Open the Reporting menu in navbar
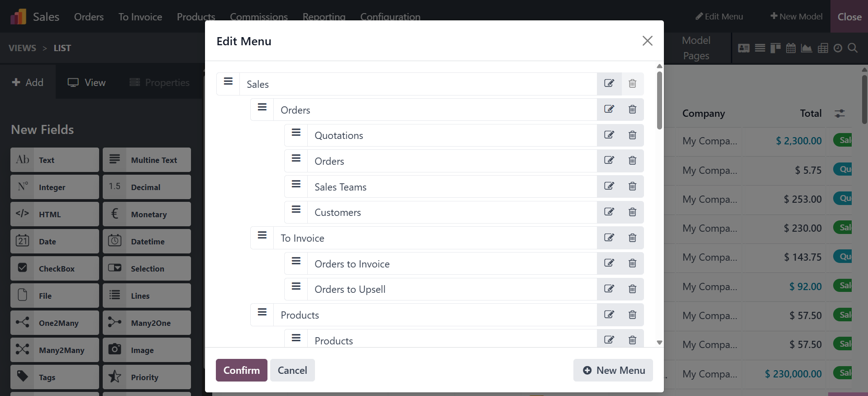 [x=324, y=17]
